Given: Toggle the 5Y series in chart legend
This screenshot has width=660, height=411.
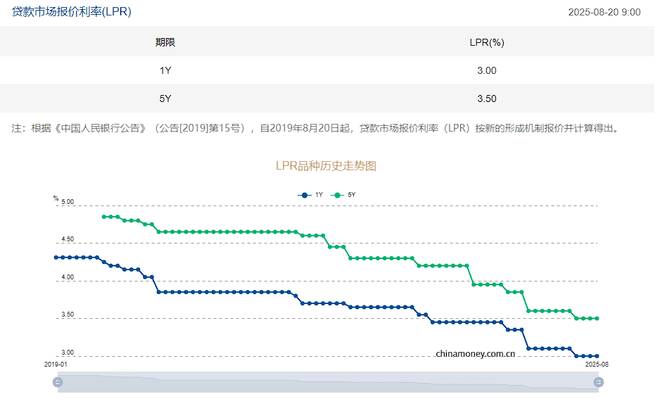Looking at the screenshot, I should coord(345,193).
